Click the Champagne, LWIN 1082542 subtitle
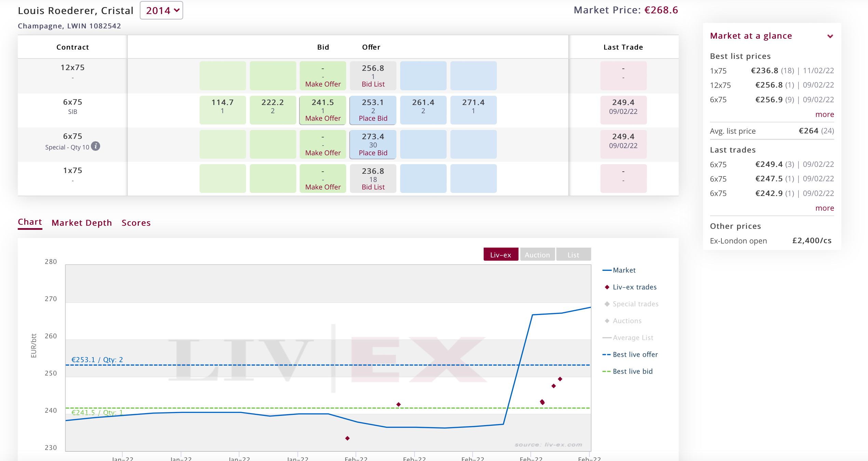 69,26
